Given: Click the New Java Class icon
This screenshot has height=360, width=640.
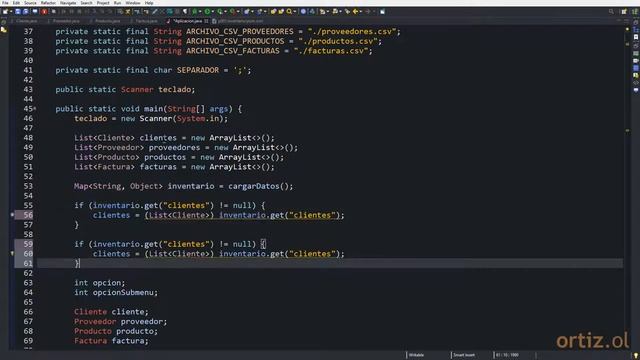Looking at the screenshot, I should tap(259, 11).
